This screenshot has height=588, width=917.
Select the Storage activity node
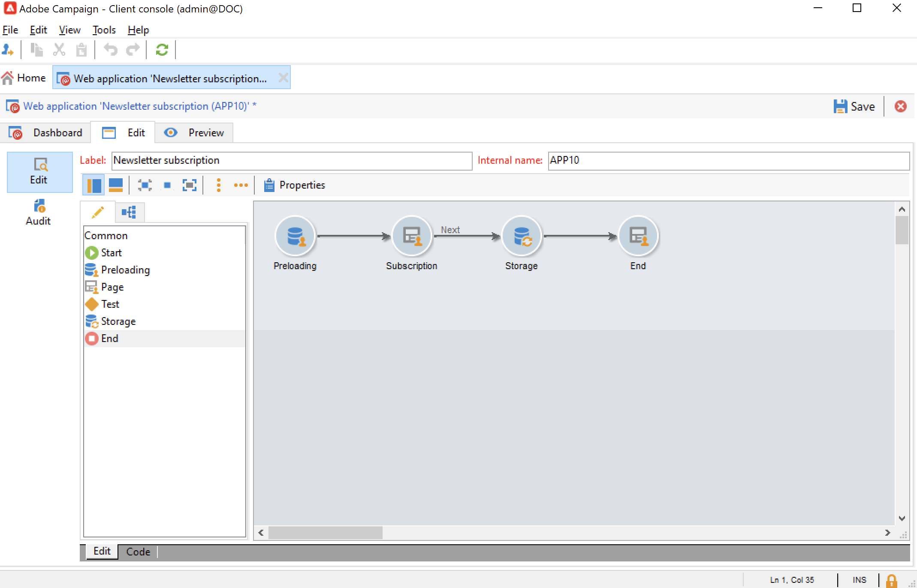(x=521, y=236)
